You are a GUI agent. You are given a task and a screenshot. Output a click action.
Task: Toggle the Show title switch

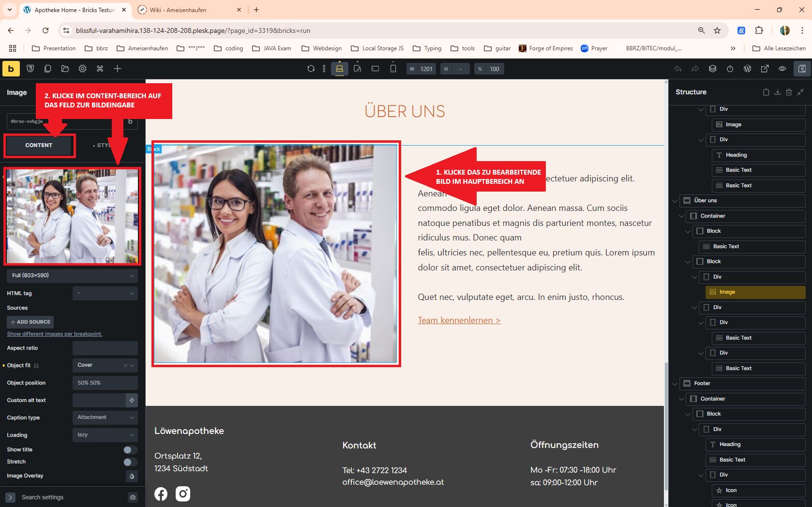[130, 450]
